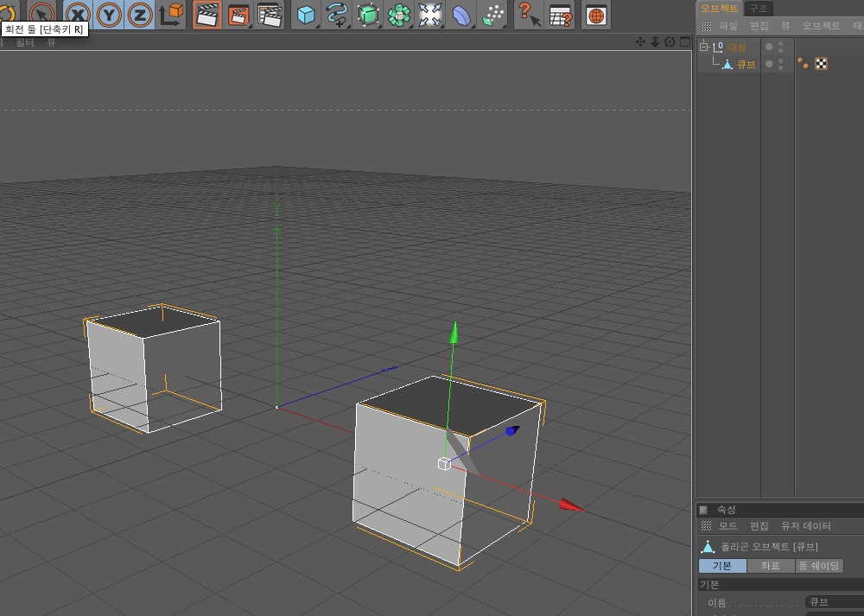Open the bend deformer icon
This screenshot has width=864, height=616.
pyautogui.click(x=461, y=15)
